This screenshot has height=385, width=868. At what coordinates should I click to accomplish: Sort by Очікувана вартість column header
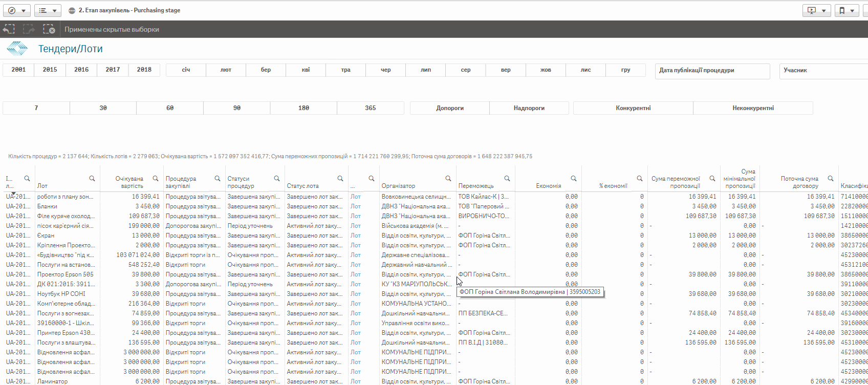click(129, 182)
